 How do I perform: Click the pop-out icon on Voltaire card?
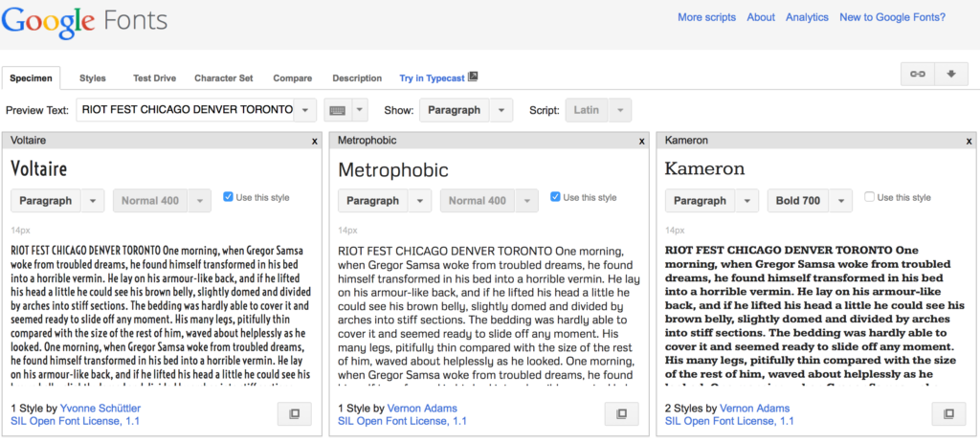(295, 413)
